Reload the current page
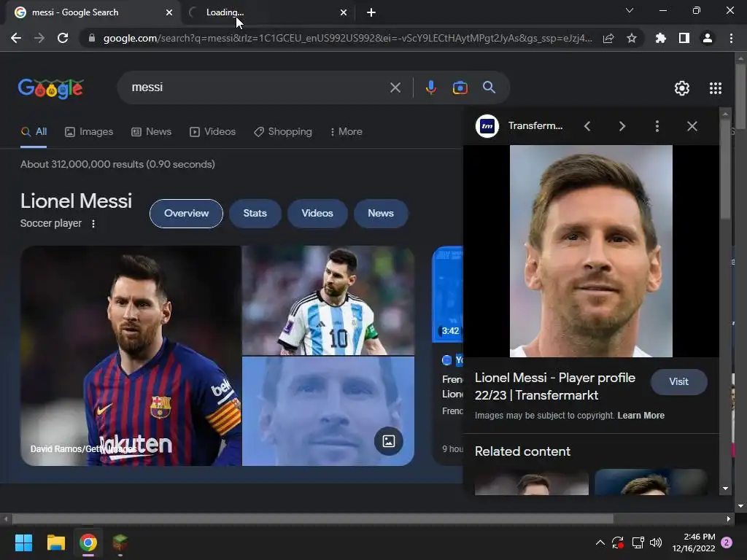Viewport: 747px width, 560px height. 63,38
